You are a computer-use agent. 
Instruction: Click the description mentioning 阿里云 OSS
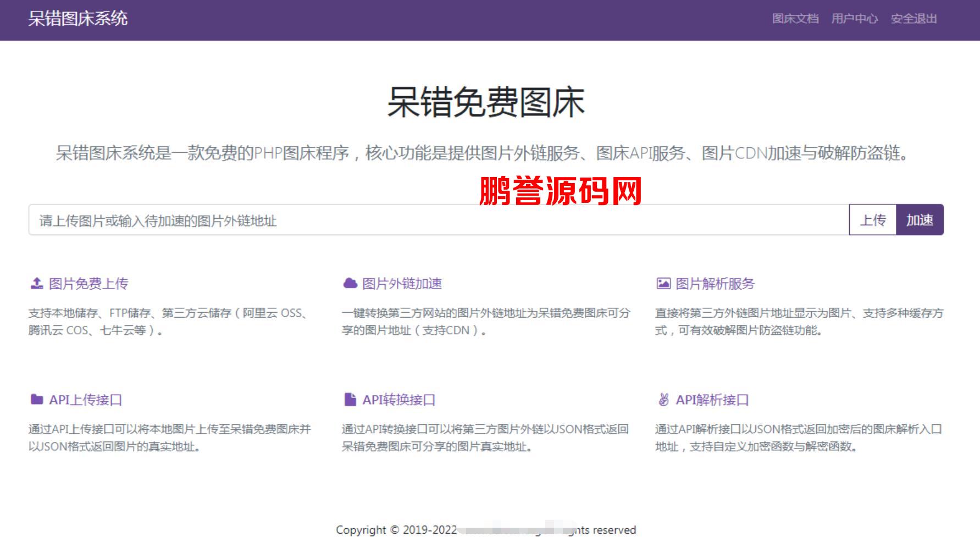click(x=168, y=322)
